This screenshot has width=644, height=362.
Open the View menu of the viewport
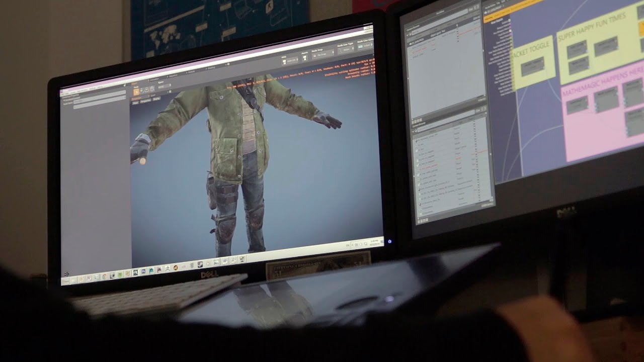(x=135, y=103)
